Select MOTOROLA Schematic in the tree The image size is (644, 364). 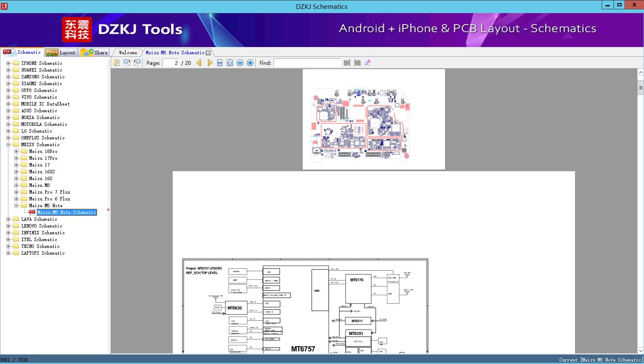point(44,124)
